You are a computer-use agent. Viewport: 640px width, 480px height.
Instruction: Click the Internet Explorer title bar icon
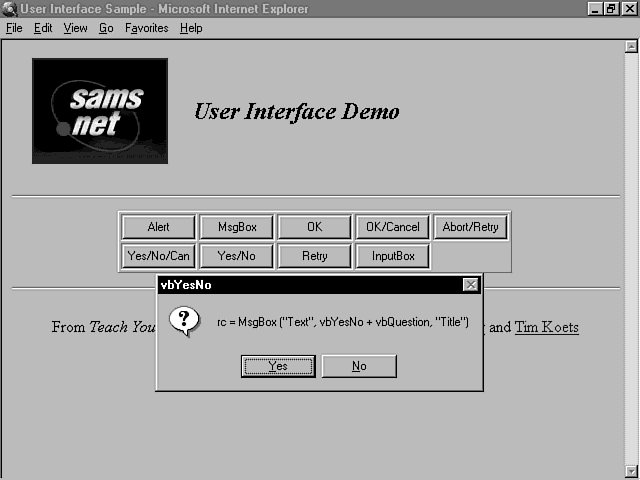pyautogui.click(x=9, y=9)
